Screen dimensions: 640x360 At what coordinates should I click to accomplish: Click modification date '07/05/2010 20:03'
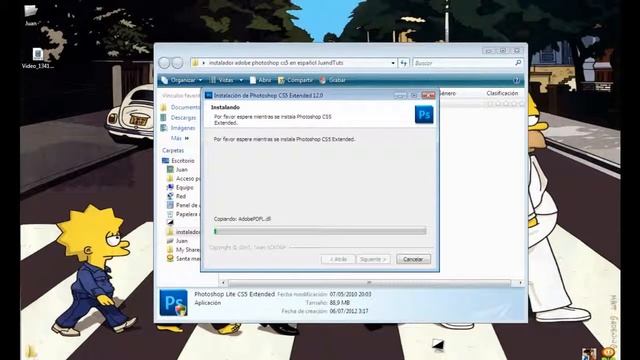[350, 294]
